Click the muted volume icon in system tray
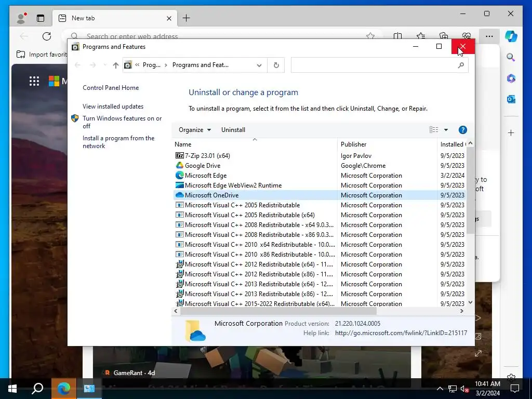This screenshot has width=532, height=399. coord(464,389)
